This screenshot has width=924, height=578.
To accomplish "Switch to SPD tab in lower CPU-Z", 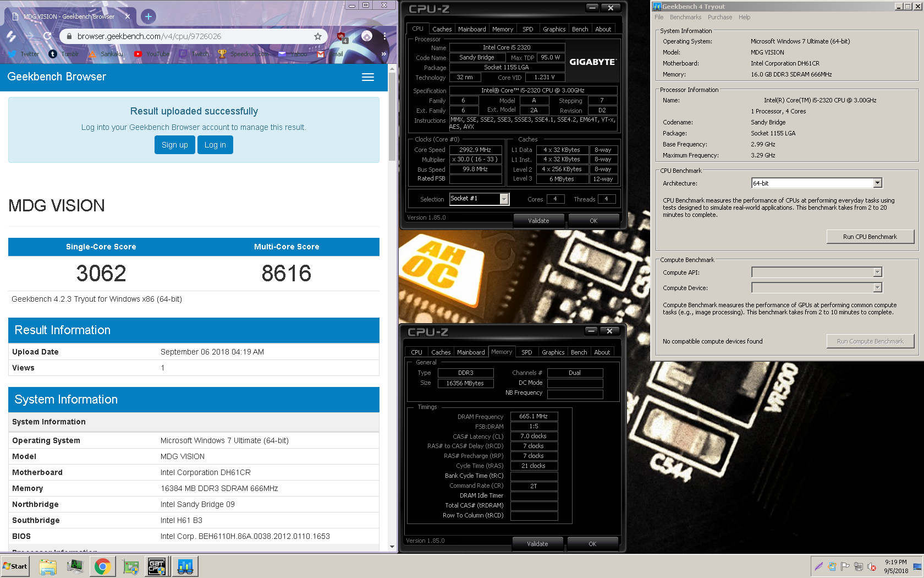I will 527,352.
